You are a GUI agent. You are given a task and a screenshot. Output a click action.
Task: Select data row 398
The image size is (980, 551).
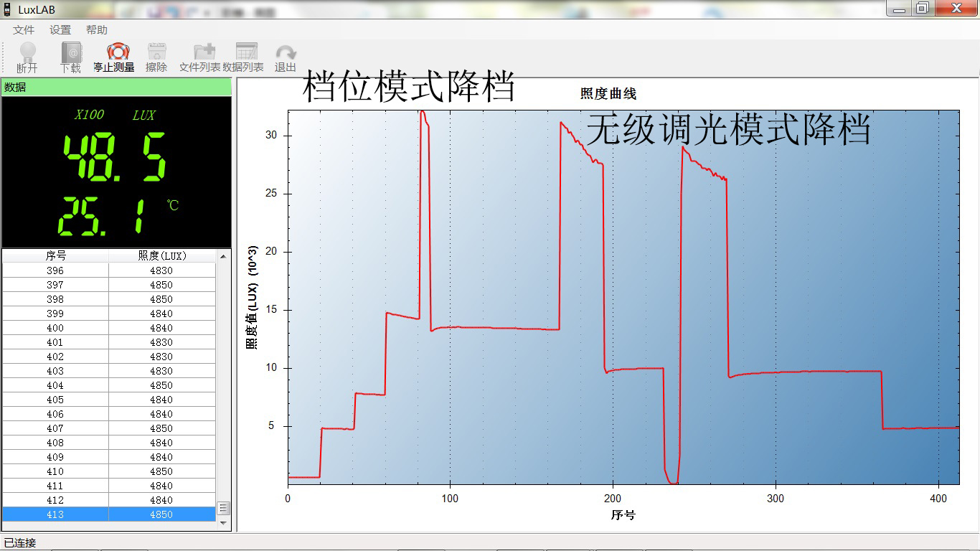[x=109, y=299]
